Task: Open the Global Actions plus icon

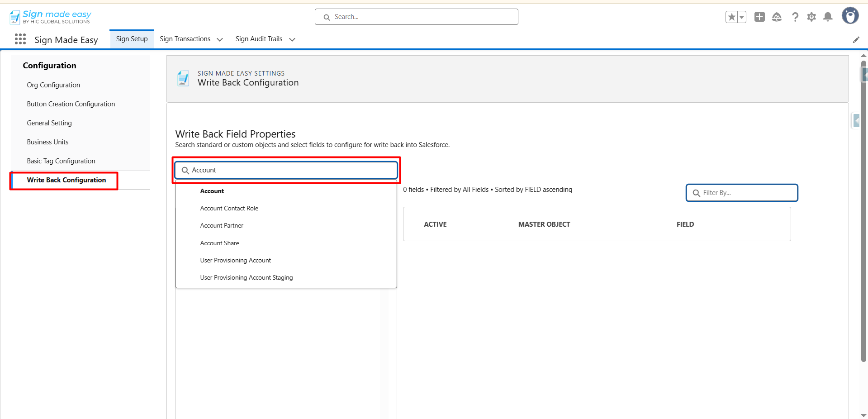Action: click(x=759, y=17)
